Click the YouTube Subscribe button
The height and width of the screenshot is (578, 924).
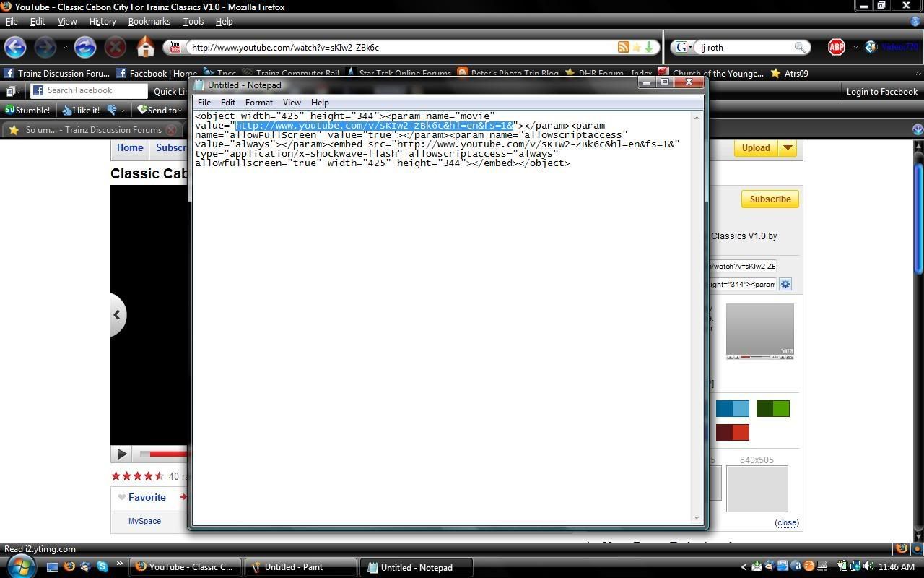770,199
